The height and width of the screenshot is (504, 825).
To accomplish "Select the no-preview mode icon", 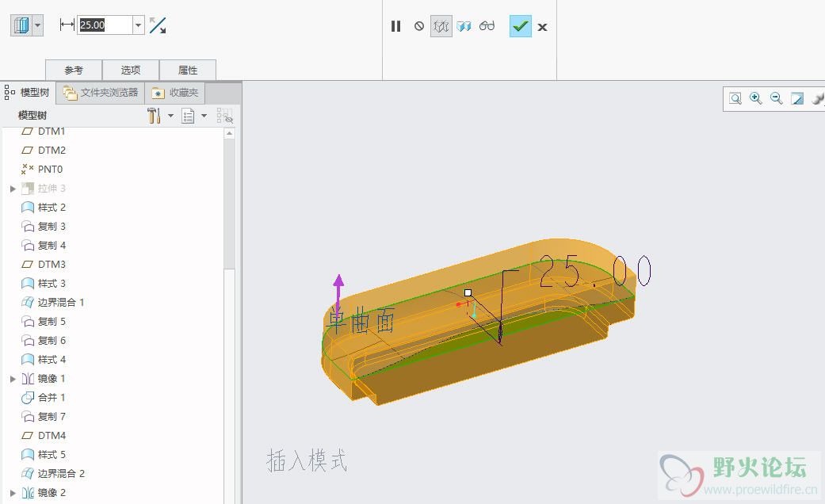I will coord(418,26).
